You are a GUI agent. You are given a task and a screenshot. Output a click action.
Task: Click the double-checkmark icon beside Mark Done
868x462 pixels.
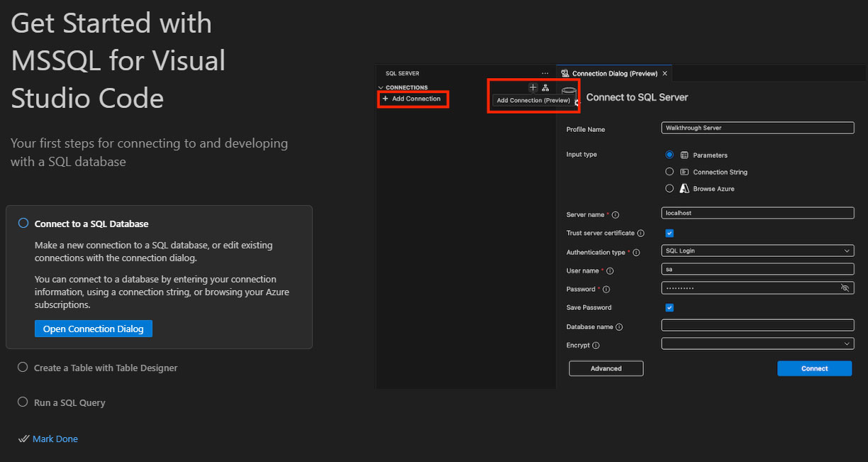[x=24, y=439]
